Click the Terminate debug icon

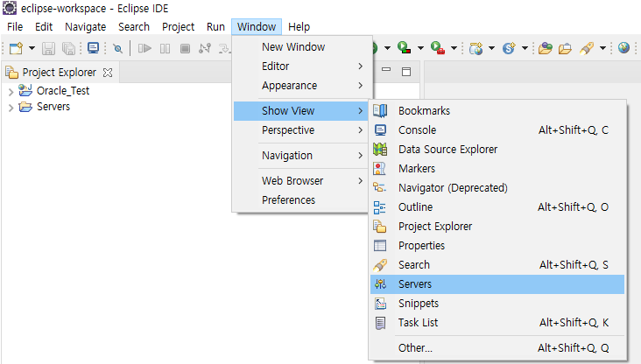(185, 49)
